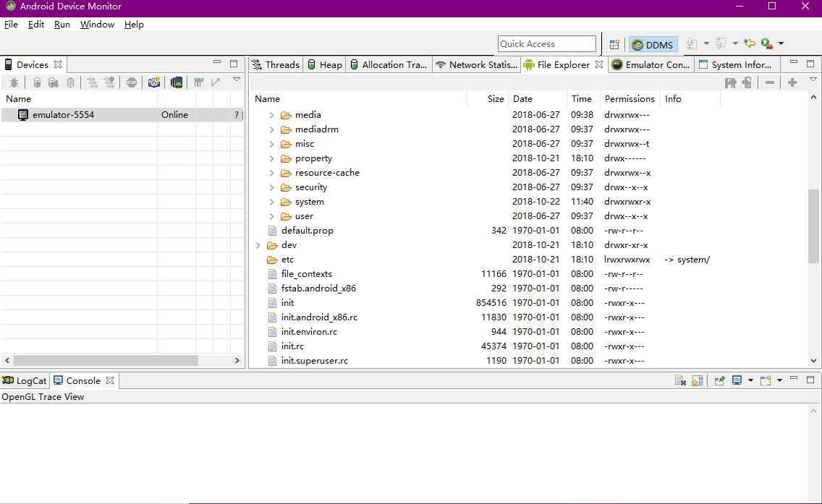
Task: Switch to the System Information tab
Action: 735,64
